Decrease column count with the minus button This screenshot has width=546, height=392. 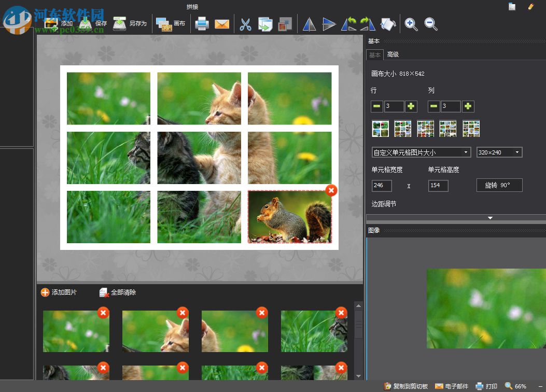coord(434,106)
